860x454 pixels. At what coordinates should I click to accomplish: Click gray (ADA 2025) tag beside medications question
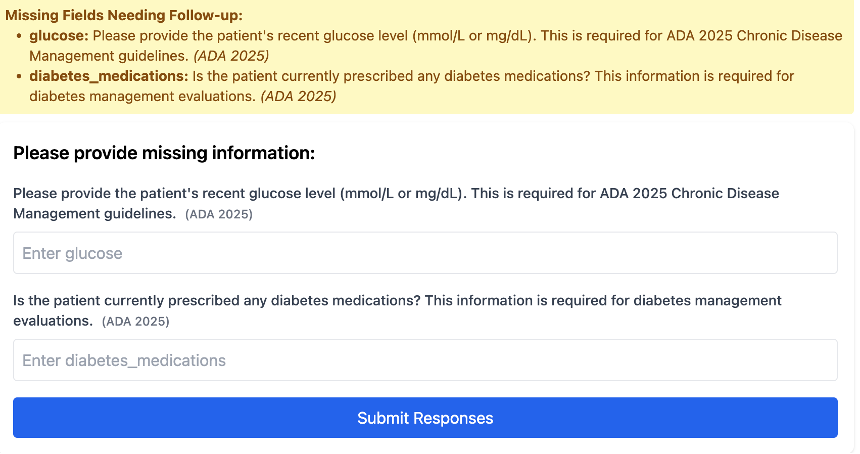pos(136,321)
